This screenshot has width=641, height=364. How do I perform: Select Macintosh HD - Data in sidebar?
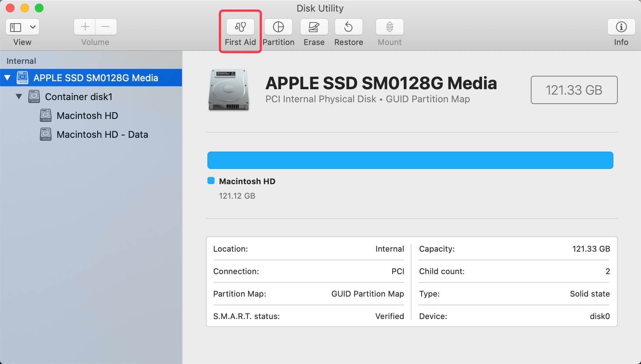pos(102,134)
